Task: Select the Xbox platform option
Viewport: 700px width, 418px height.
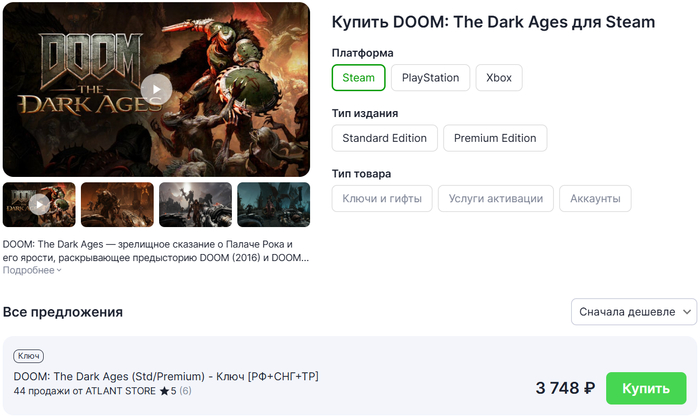Action: click(x=498, y=78)
